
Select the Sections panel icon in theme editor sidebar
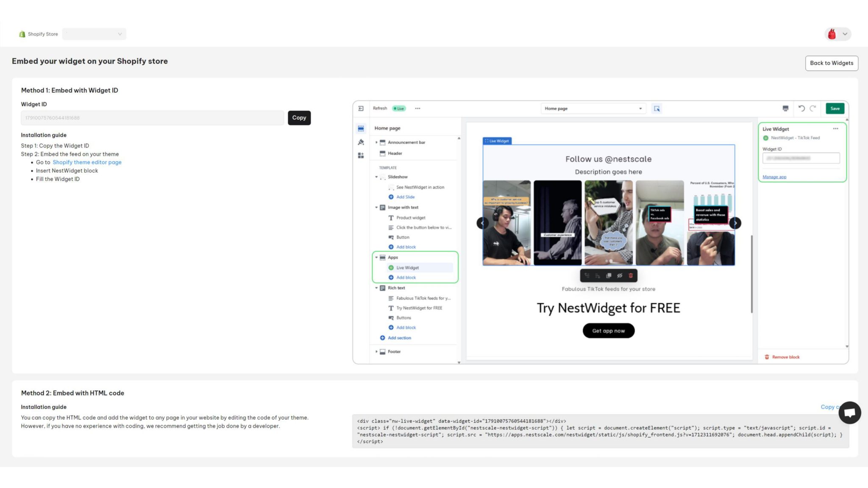coord(361,128)
